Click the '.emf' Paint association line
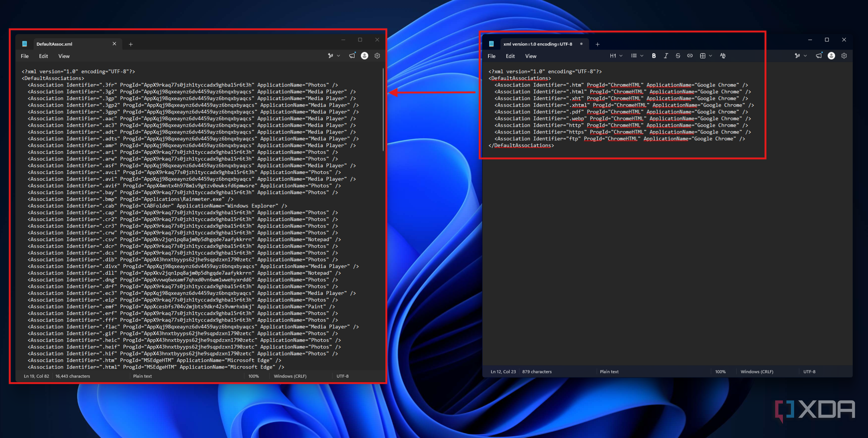 [x=181, y=307]
